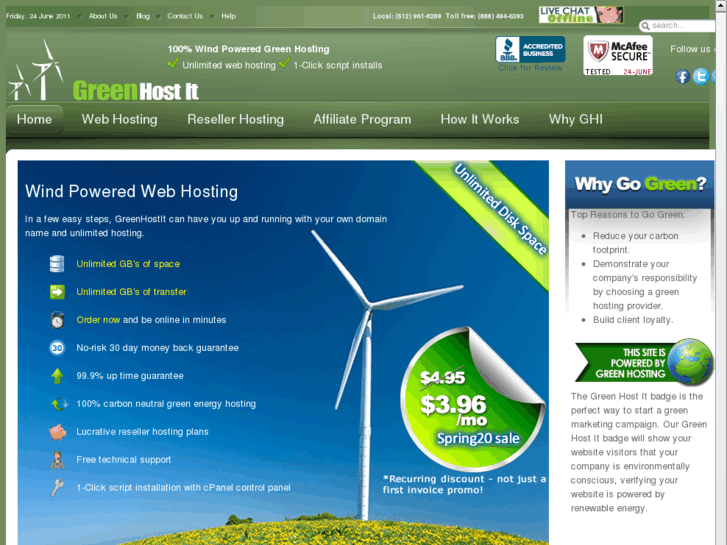Image resolution: width=727 pixels, height=545 pixels.
Task: Open the Contact Us link
Action: click(185, 16)
